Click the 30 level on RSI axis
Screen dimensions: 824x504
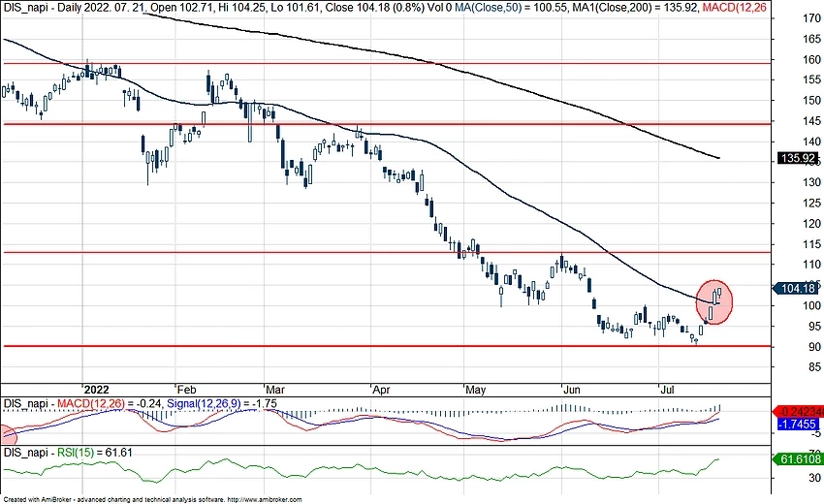[814, 478]
